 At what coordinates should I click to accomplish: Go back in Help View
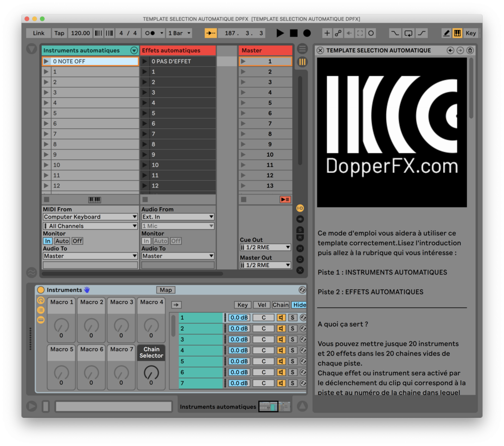450,51
